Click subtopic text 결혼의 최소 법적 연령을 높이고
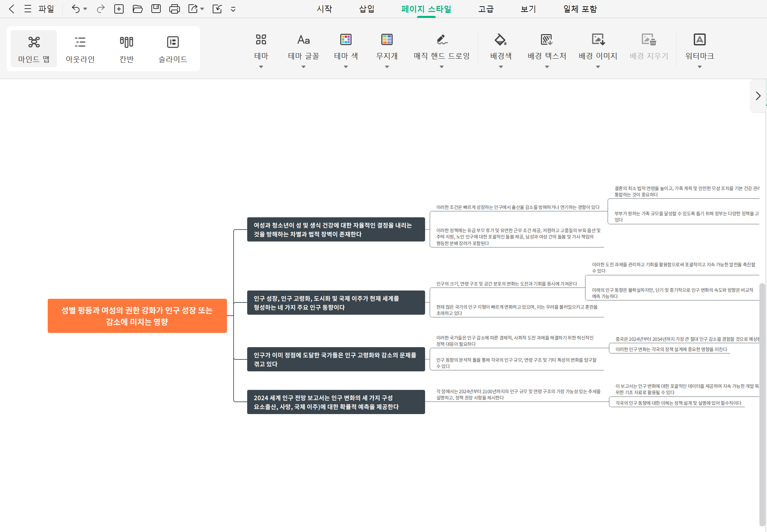Screen dimensions: 767x532 (x=687, y=192)
